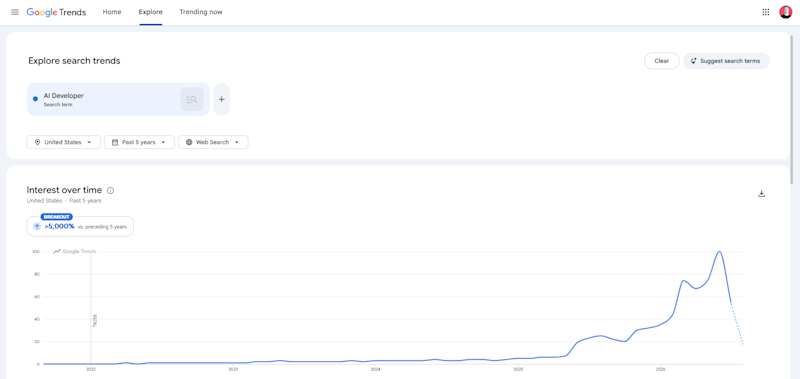The width and height of the screenshot is (800, 379).
Task: Open the hamburger main menu
Action: click(x=15, y=12)
